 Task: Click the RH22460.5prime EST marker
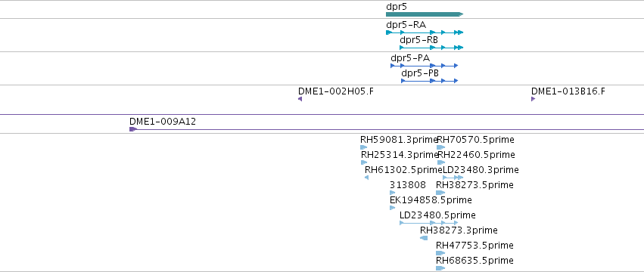point(441,162)
